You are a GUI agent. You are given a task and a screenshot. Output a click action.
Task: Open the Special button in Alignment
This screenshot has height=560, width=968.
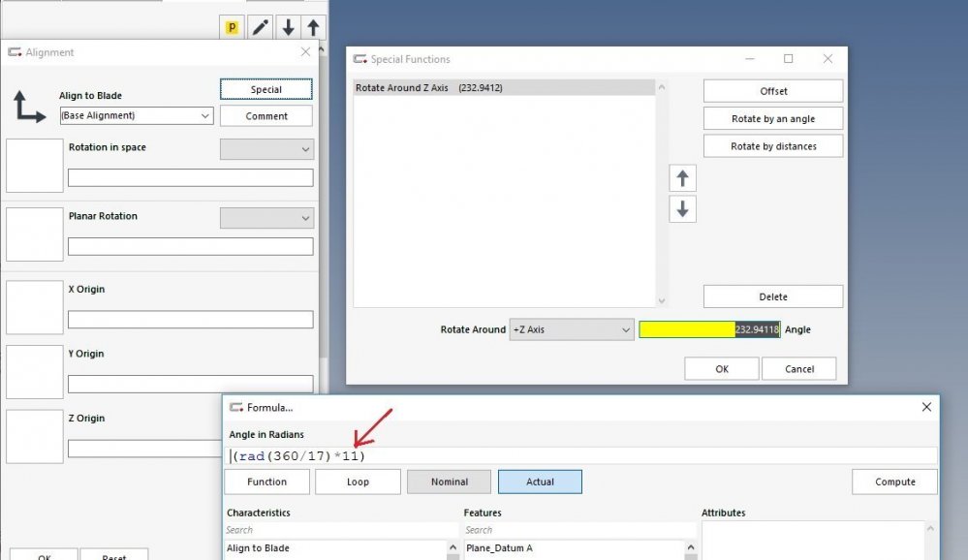[266, 89]
